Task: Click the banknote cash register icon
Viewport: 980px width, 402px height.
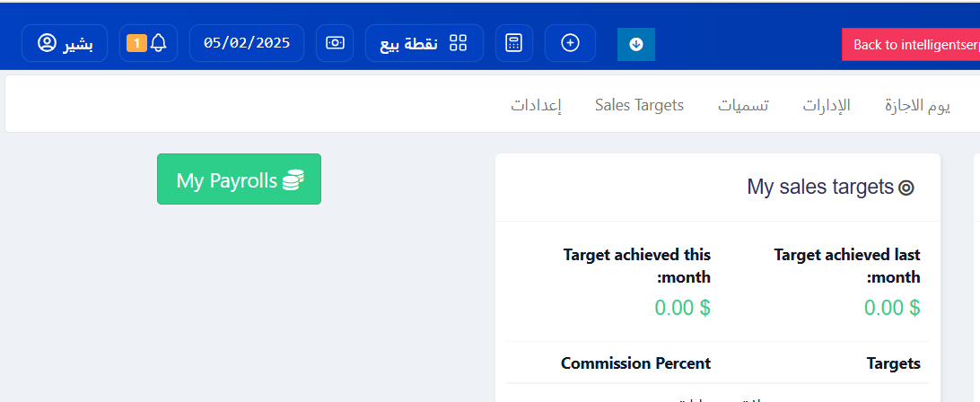Action: pos(335,43)
